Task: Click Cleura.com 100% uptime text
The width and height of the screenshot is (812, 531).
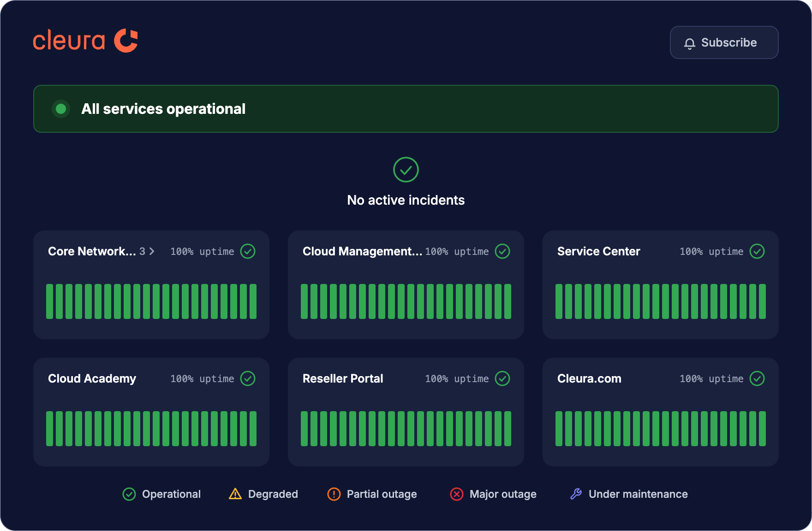Action: click(711, 378)
